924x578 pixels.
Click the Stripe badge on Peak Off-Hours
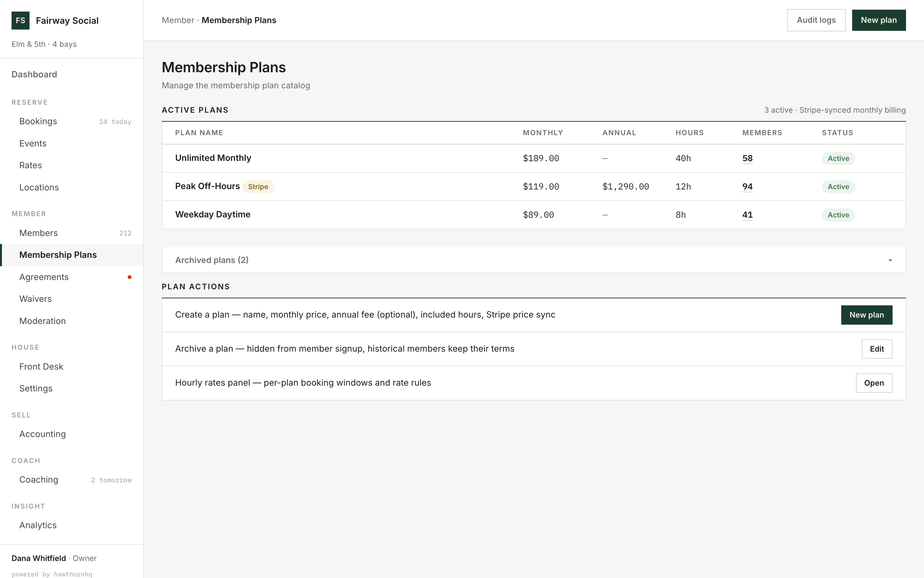258,187
